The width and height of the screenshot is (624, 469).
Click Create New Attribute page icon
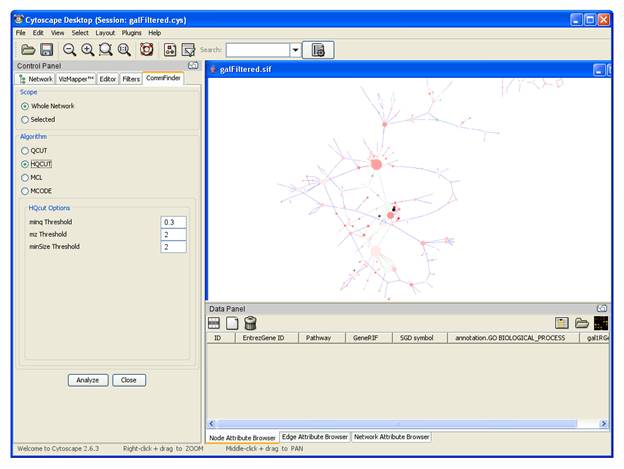[x=232, y=323]
